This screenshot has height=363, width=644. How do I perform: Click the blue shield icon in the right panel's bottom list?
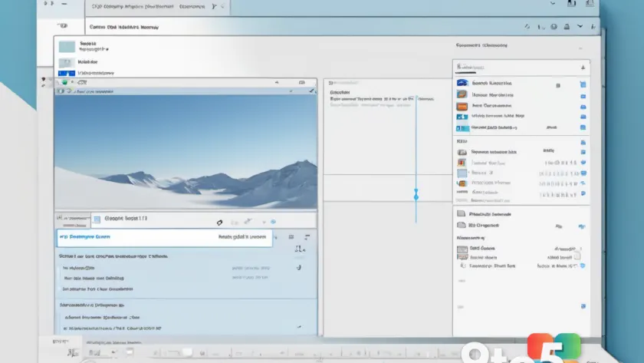point(583,266)
